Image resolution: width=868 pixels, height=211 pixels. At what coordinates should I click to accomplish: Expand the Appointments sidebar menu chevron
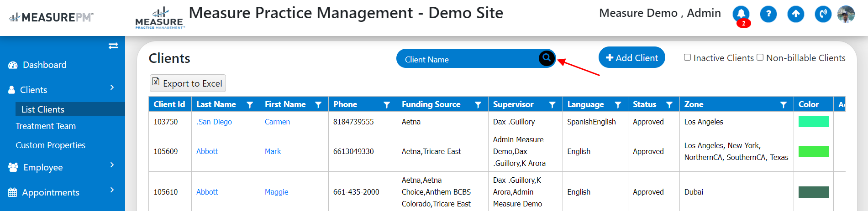tap(112, 190)
